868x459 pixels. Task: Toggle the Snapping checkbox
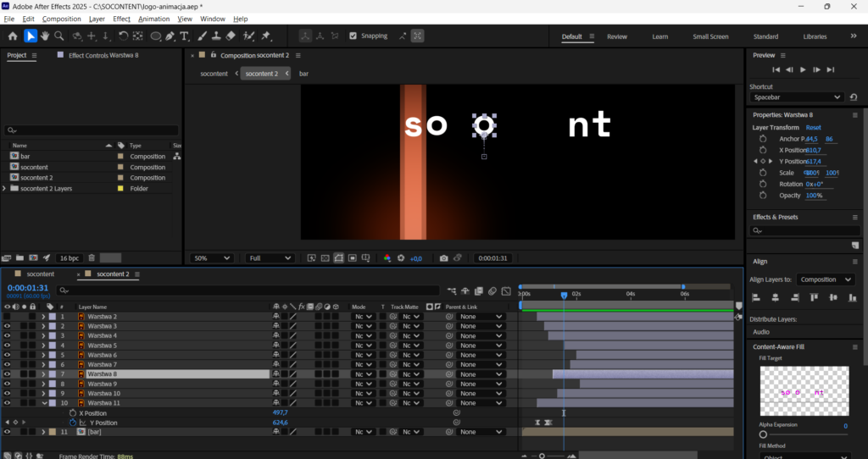tap(353, 36)
